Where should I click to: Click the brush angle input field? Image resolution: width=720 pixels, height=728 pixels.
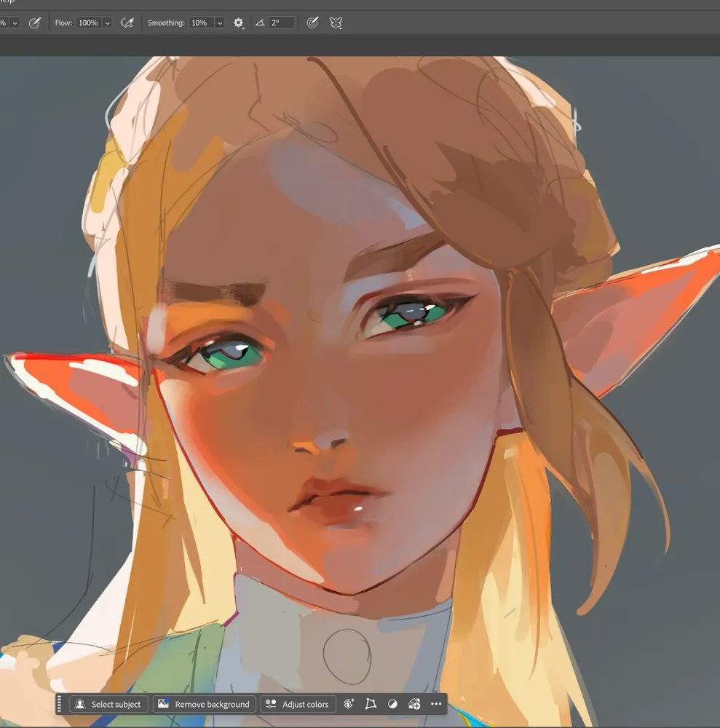(282, 23)
